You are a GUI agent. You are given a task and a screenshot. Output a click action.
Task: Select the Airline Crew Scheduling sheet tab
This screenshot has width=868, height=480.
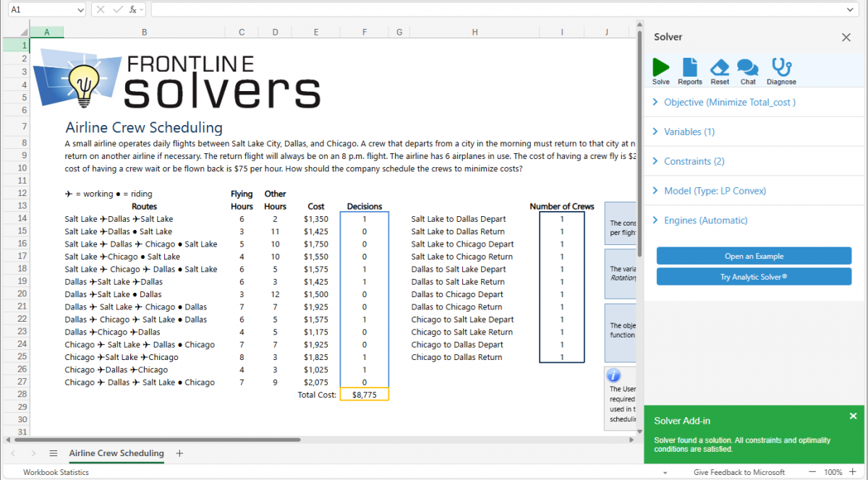click(x=116, y=453)
